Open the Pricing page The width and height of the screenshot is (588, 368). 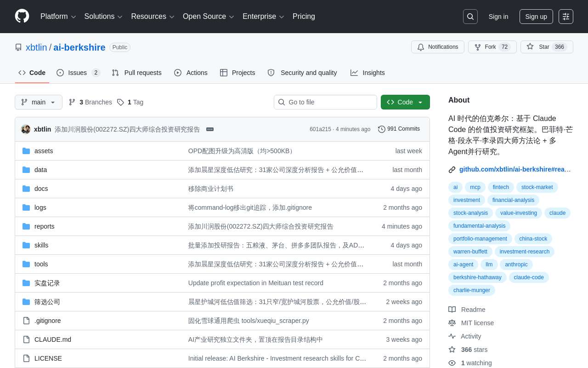[304, 17]
